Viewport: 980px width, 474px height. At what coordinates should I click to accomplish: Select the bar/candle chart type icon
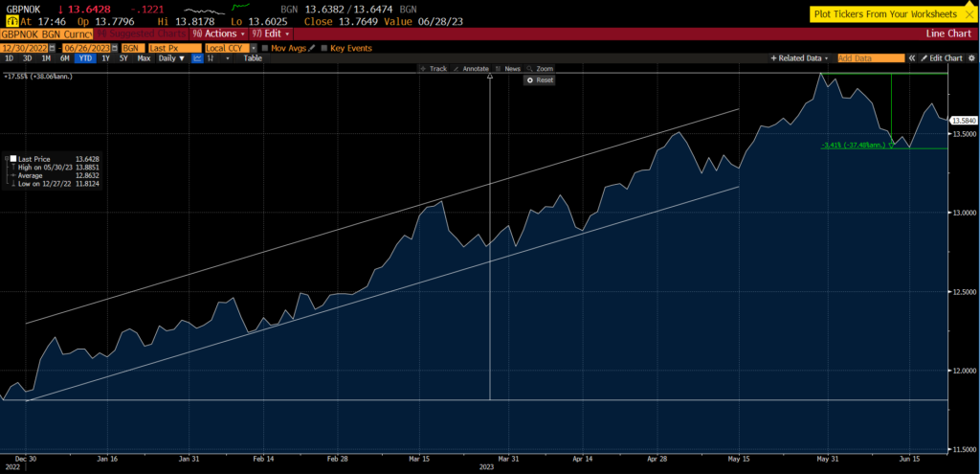click(x=211, y=58)
